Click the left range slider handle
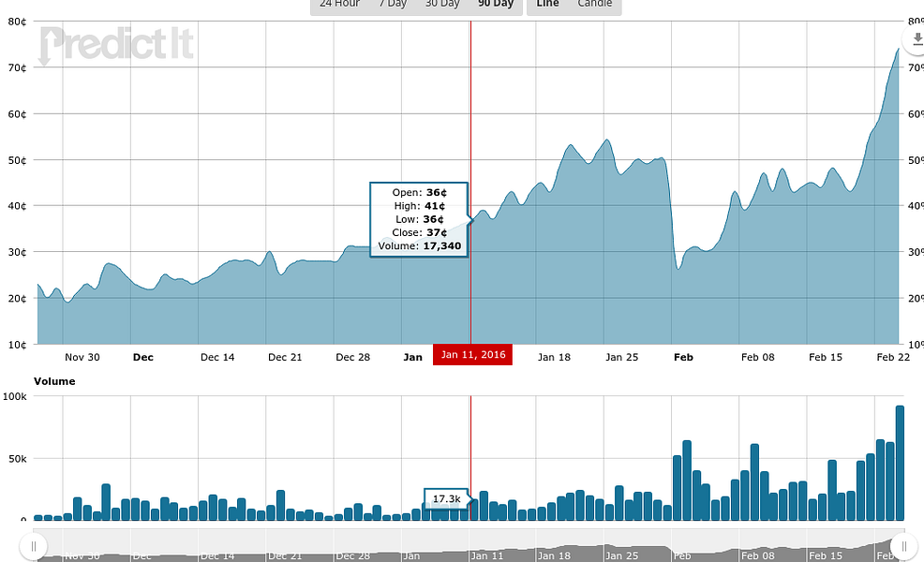 click(x=34, y=545)
